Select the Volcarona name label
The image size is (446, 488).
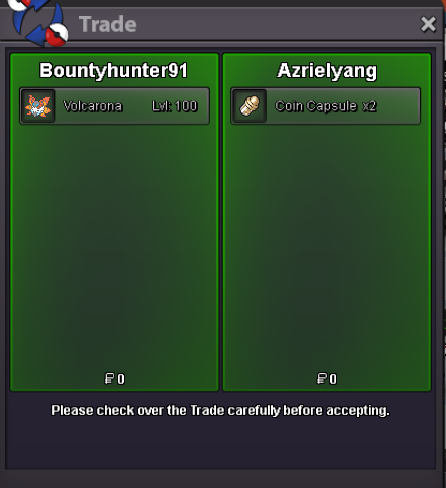(93, 106)
